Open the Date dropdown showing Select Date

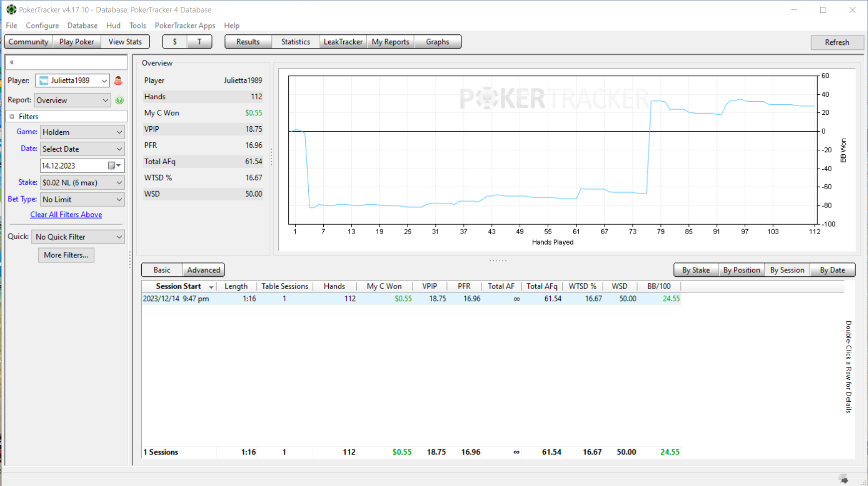[x=82, y=149]
